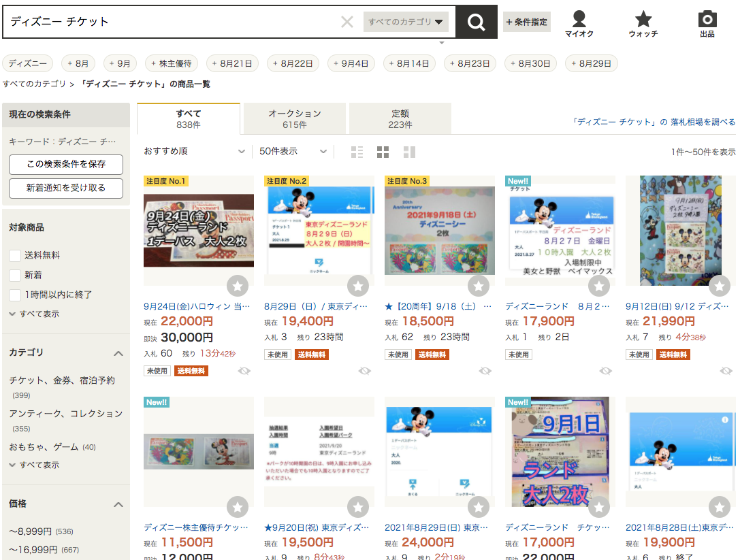Viewport: 740px width, 560px height.
Task: Expand すべて表示 under カテゴリ
Action: [x=35, y=465]
